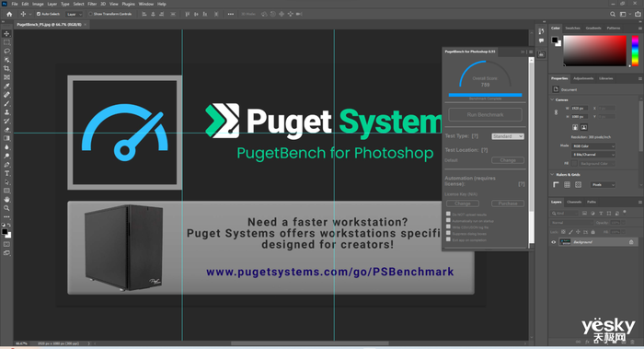This screenshot has height=349, width=644.
Task: Hide the Background layer with eye icon
Action: 553,242
